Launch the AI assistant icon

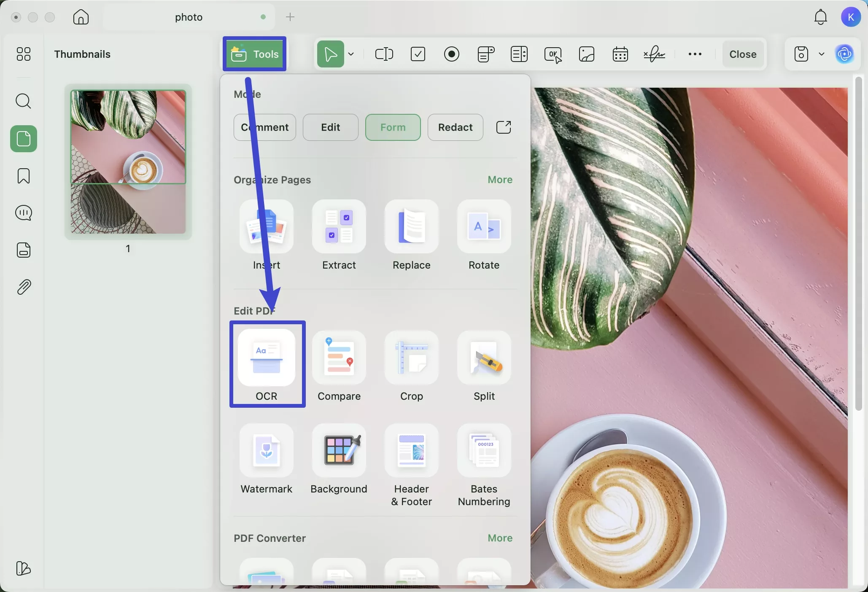(845, 54)
